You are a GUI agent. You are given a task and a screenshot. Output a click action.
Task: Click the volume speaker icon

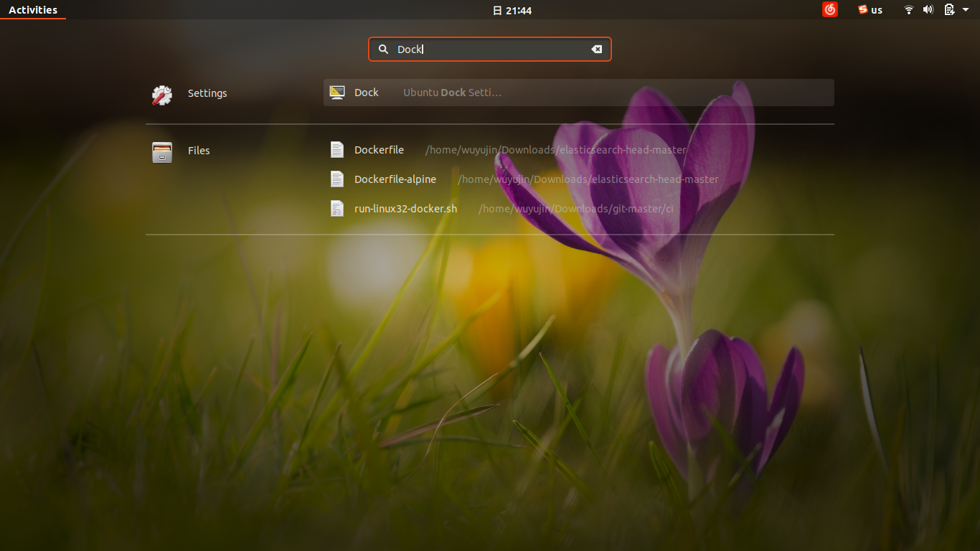[928, 9]
